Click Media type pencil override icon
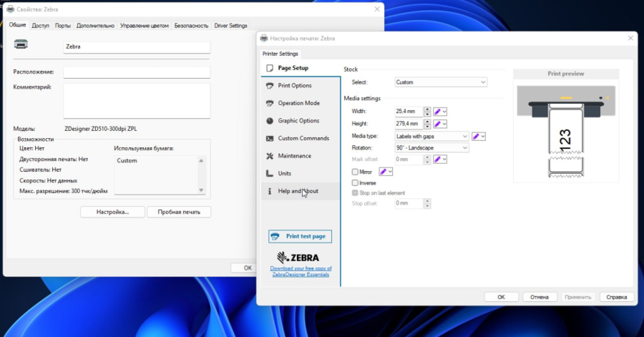Screen dimensions: 644x337 coord(476,136)
